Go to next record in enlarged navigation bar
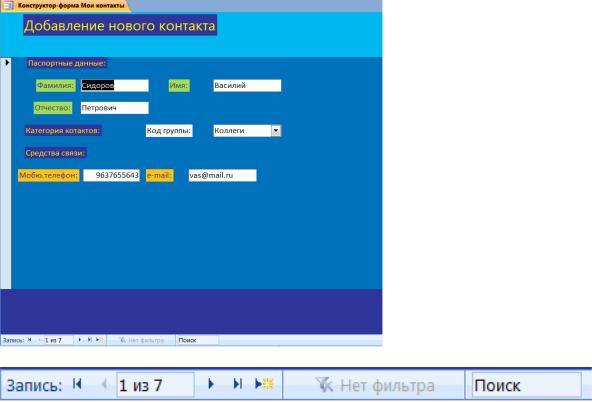Screen dimensions: 592x402 pyautogui.click(x=211, y=384)
